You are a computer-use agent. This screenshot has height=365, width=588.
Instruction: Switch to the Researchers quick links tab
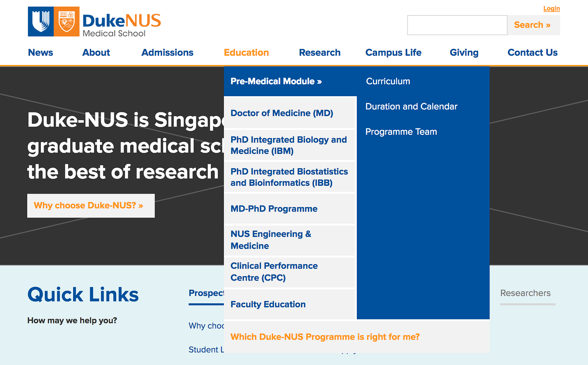(x=526, y=293)
